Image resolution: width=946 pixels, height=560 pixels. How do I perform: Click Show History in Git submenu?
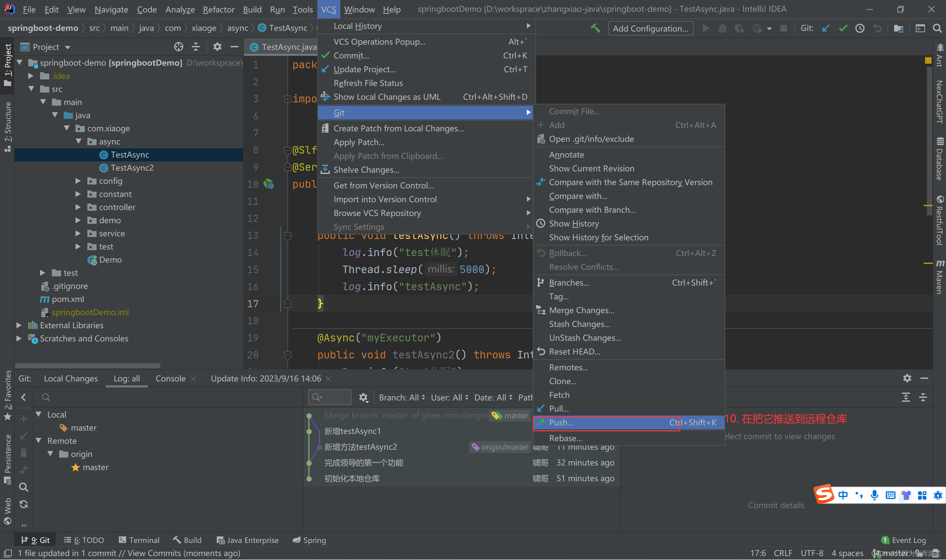[x=575, y=223]
